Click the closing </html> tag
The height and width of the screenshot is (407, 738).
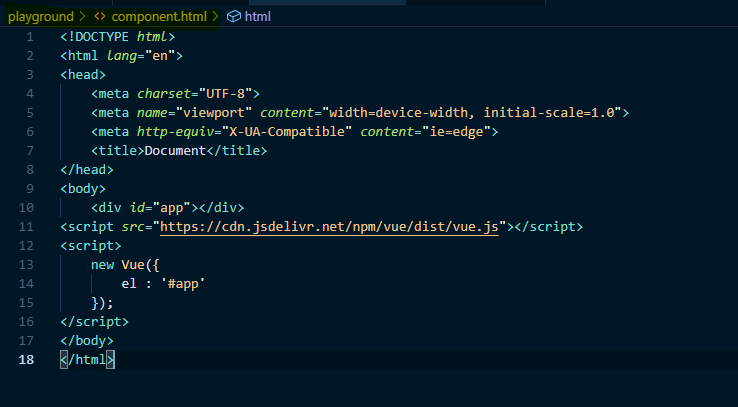[87, 359]
